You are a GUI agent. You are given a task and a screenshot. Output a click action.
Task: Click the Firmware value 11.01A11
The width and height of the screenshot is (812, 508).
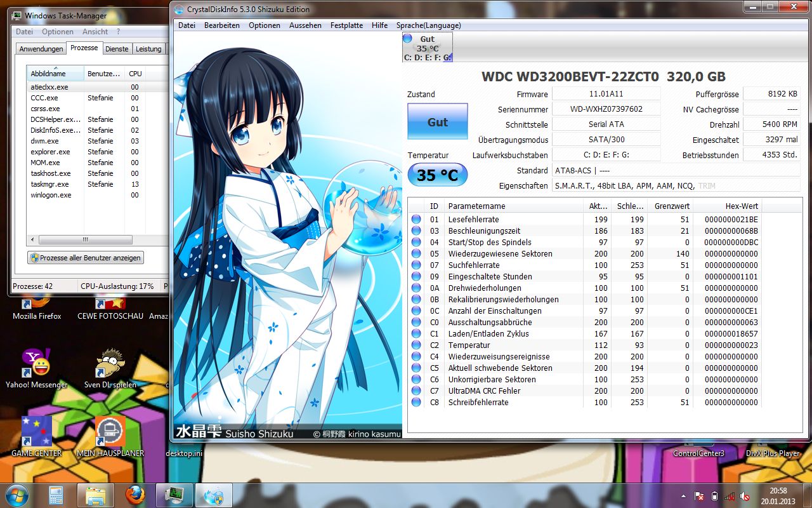click(x=606, y=94)
